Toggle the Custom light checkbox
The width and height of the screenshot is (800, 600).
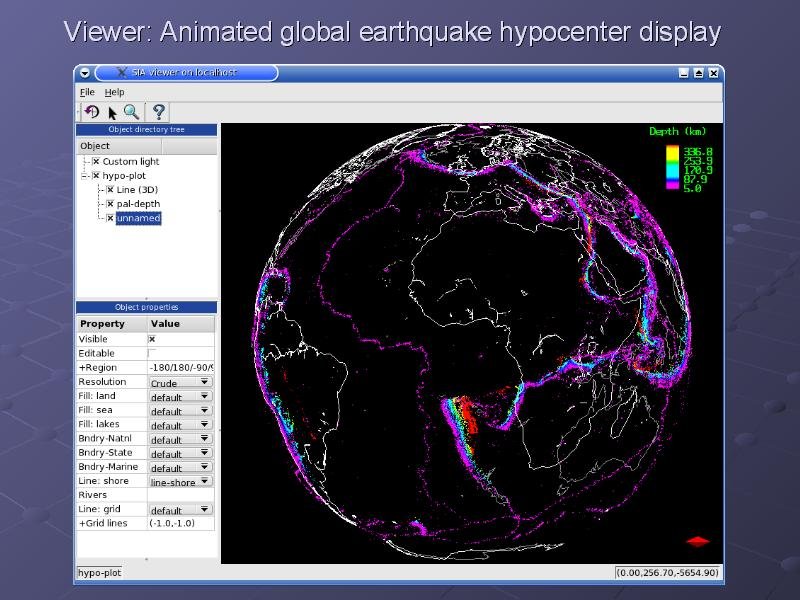coord(96,162)
